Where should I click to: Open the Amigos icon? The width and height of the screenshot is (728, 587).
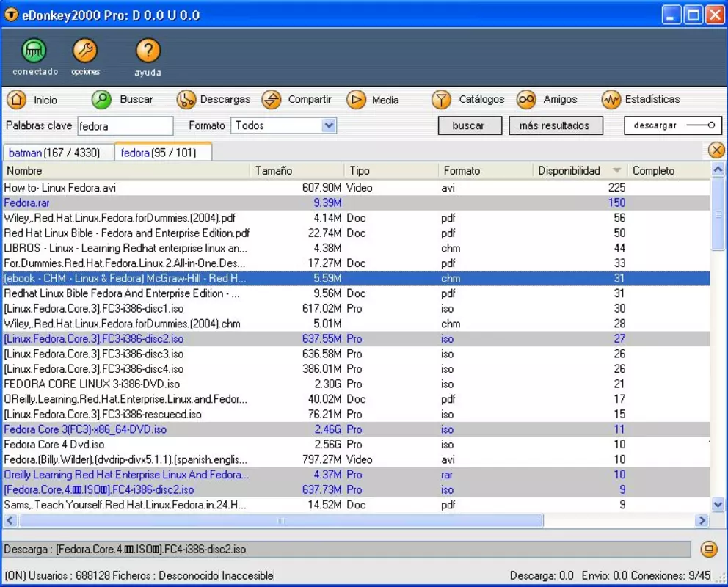click(x=526, y=99)
